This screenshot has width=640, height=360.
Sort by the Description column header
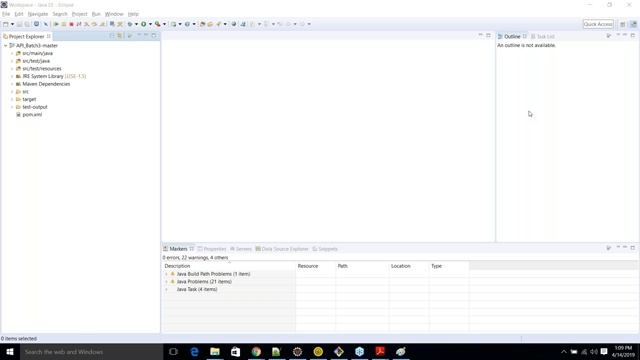(229, 266)
